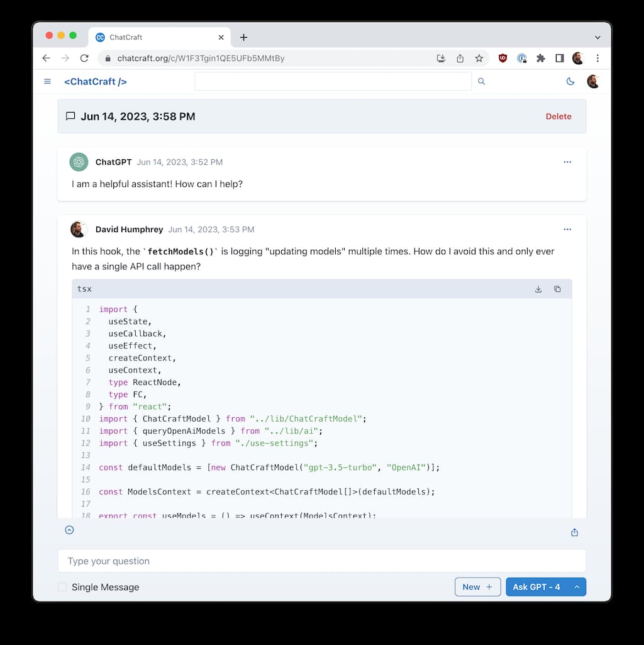Focus the Type your question field
Viewport: 644px width, 645px height.
point(321,561)
